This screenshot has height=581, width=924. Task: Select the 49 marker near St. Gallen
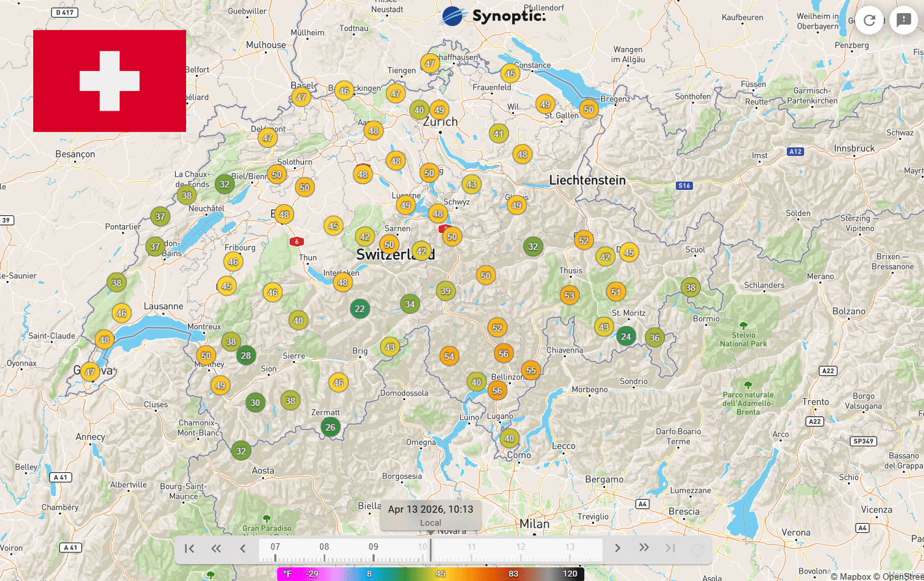[x=545, y=104]
